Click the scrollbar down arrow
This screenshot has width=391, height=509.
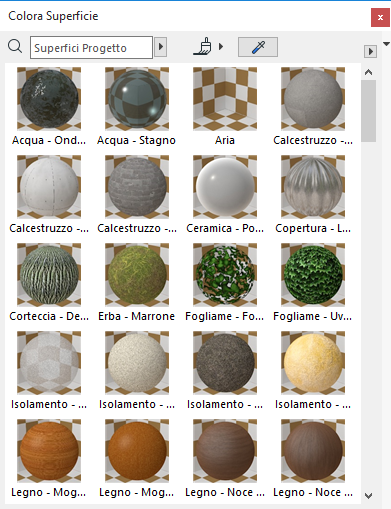tap(369, 496)
